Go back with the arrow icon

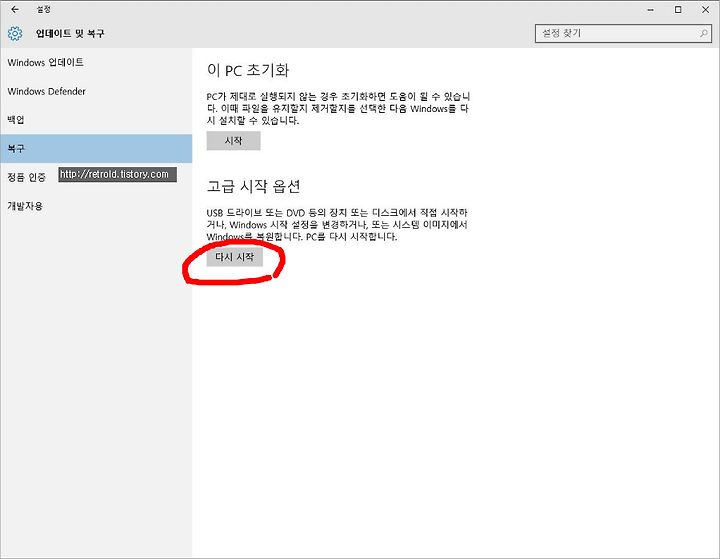click(15, 9)
